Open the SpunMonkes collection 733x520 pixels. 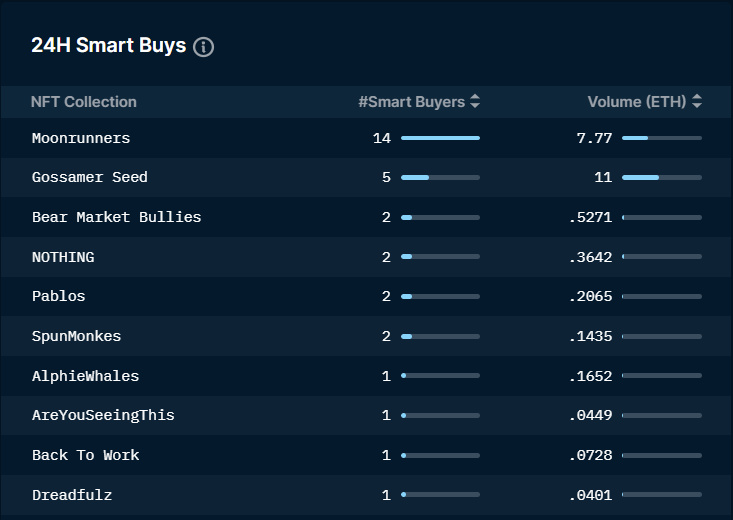[x=76, y=336]
